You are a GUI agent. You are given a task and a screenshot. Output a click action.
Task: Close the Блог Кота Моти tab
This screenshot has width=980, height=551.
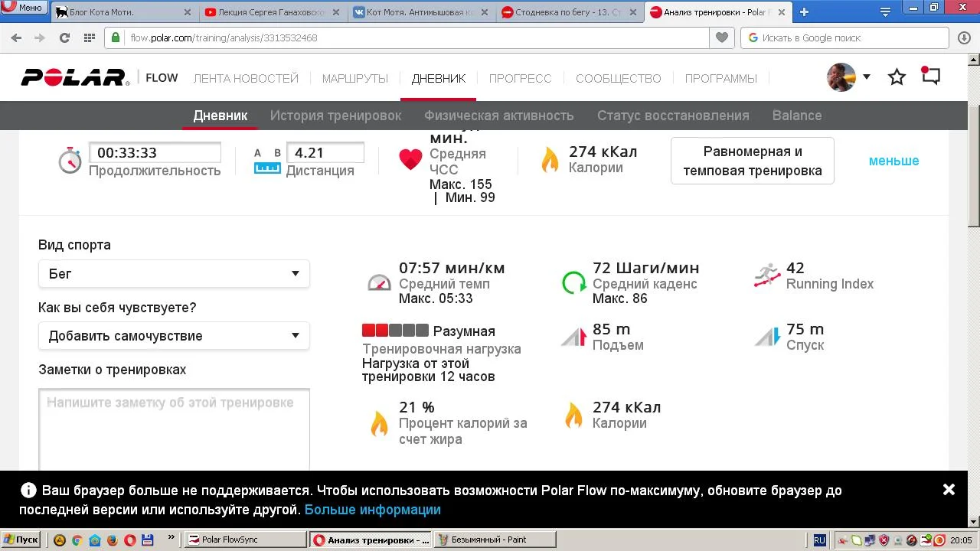coord(188,12)
